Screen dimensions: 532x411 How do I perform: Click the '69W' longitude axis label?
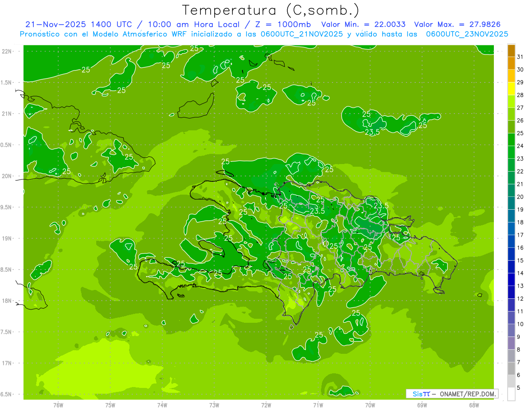422,405
